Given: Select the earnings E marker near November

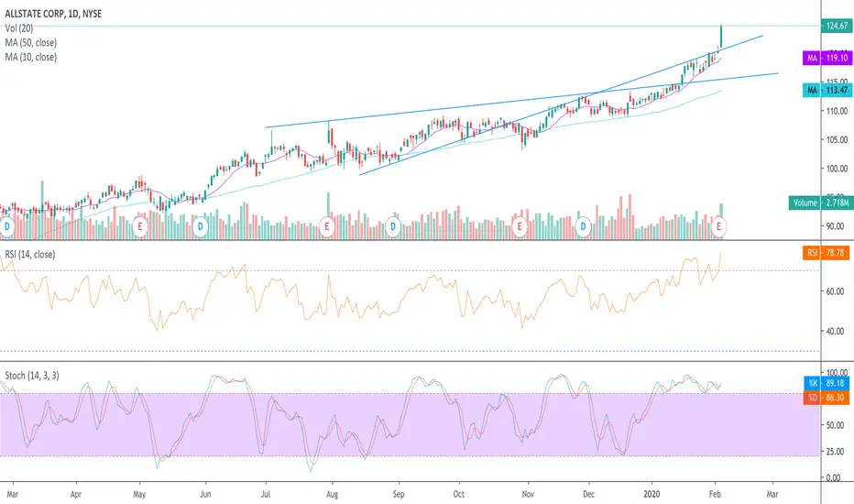Looking at the screenshot, I should pyautogui.click(x=519, y=226).
